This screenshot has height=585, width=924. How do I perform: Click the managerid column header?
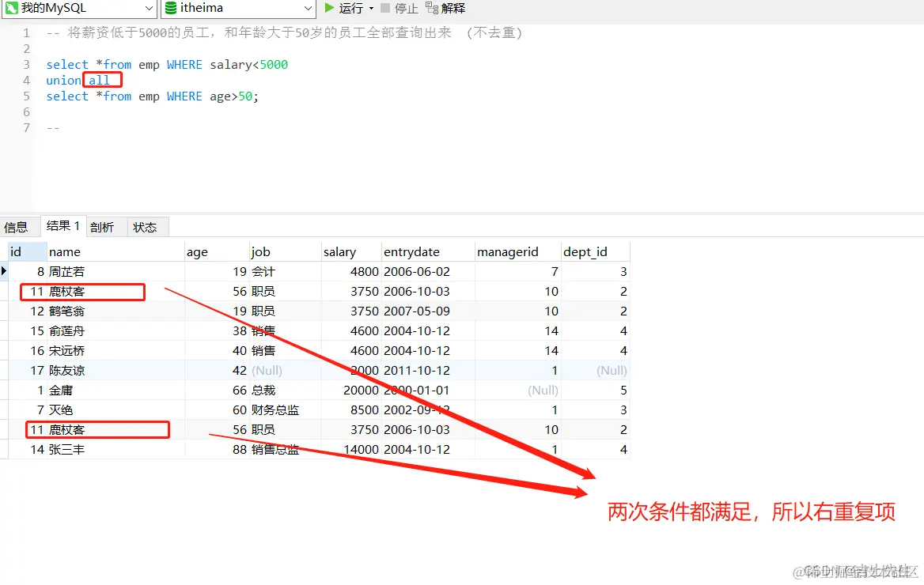[x=518, y=251]
